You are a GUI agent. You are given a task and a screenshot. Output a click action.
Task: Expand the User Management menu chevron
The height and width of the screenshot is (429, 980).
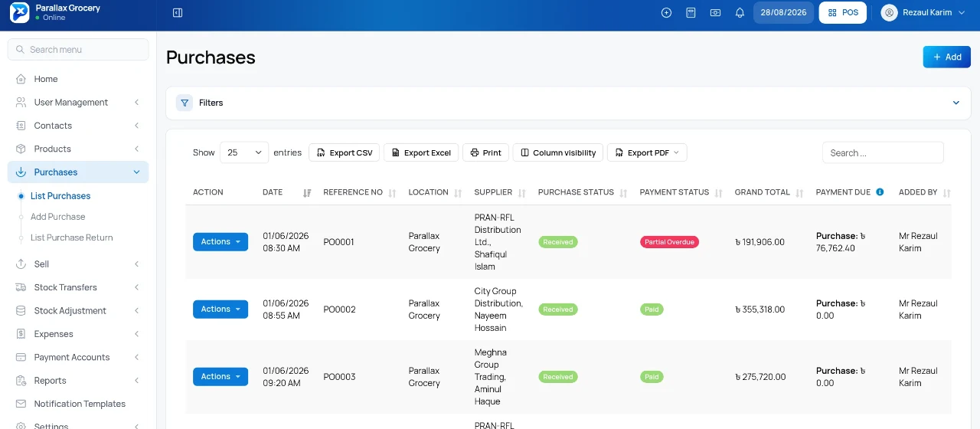point(136,103)
